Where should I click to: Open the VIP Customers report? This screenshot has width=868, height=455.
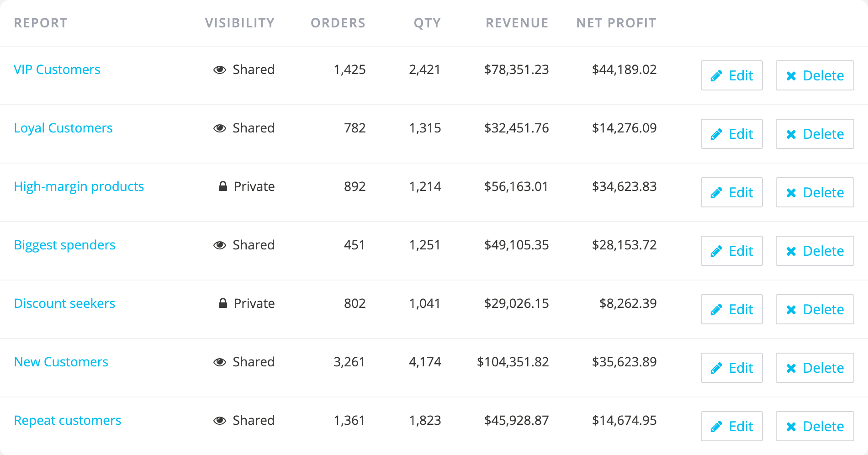[57, 69]
